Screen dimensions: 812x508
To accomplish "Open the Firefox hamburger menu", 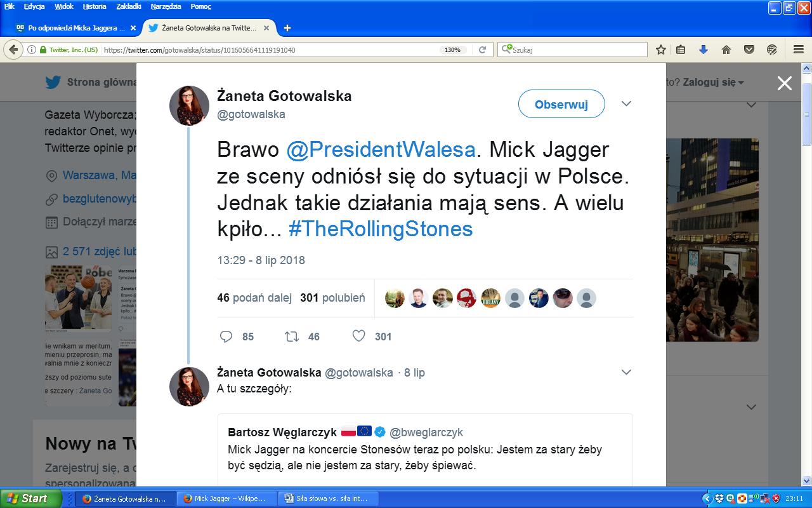I will pos(798,50).
